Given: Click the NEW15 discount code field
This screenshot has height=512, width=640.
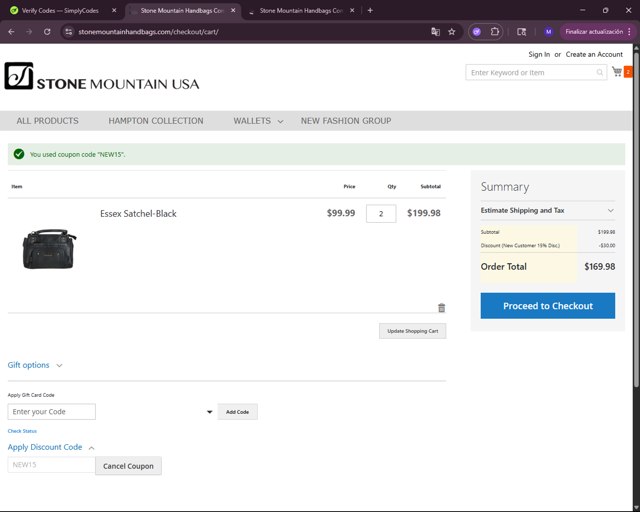Looking at the screenshot, I should point(51,465).
